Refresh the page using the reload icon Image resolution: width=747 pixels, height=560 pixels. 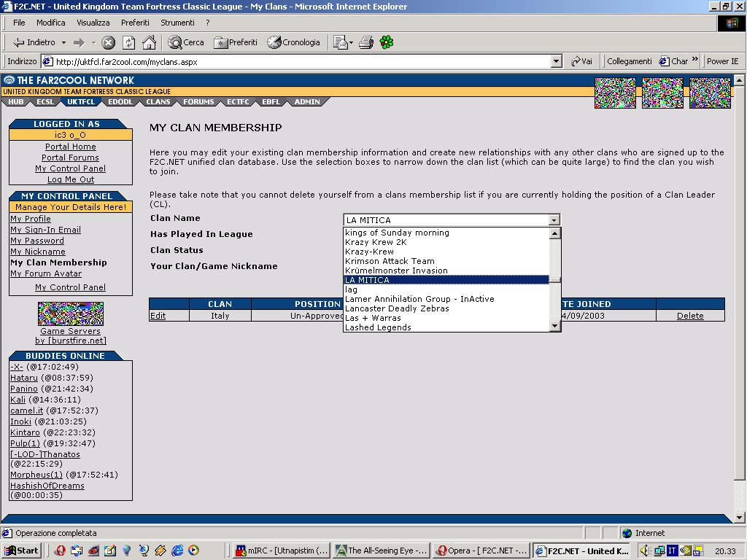[x=128, y=43]
